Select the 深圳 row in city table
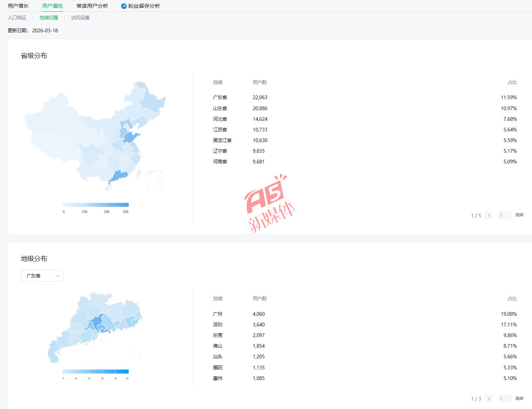532x409 pixels. point(218,325)
